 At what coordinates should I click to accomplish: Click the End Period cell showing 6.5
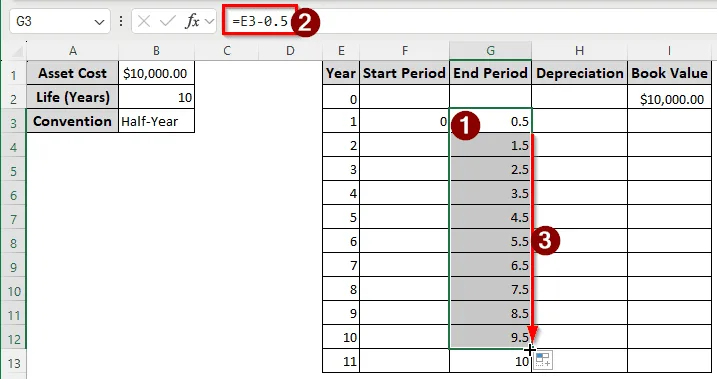[491, 265]
